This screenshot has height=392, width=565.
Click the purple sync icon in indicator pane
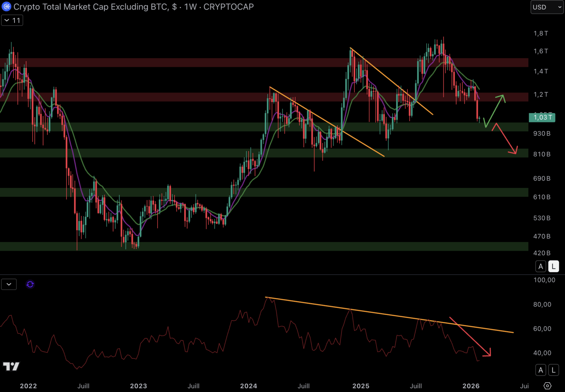coord(30,284)
